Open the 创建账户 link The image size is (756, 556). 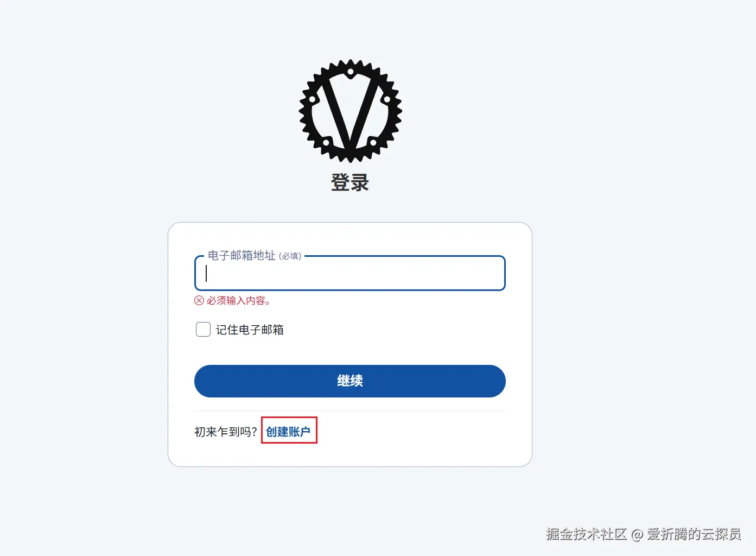click(288, 432)
